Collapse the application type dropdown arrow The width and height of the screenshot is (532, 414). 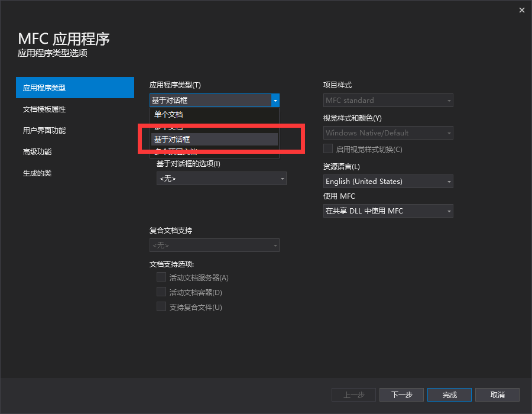[x=275, y=100]
